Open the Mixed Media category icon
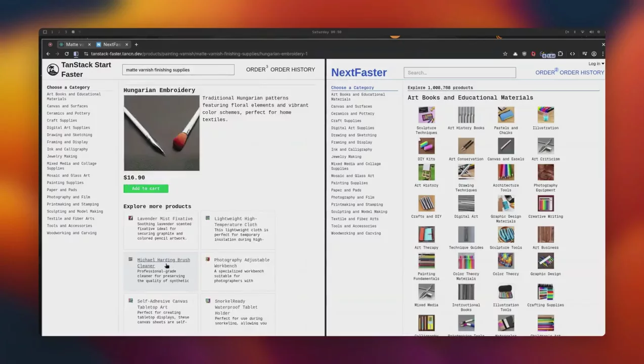The height and width of the screenshot is (364, 644). 426,292
